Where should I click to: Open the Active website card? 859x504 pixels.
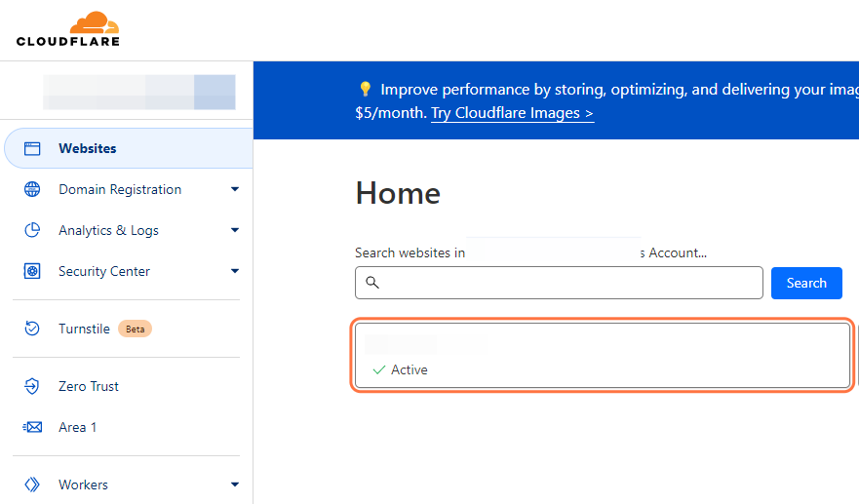(603, 356)
